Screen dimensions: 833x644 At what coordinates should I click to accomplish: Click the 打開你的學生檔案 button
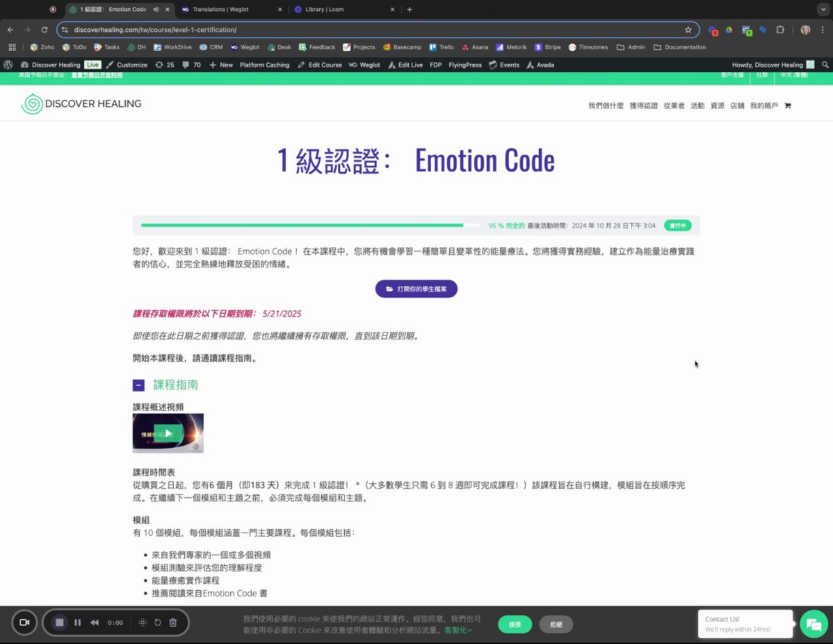[416, 289]
